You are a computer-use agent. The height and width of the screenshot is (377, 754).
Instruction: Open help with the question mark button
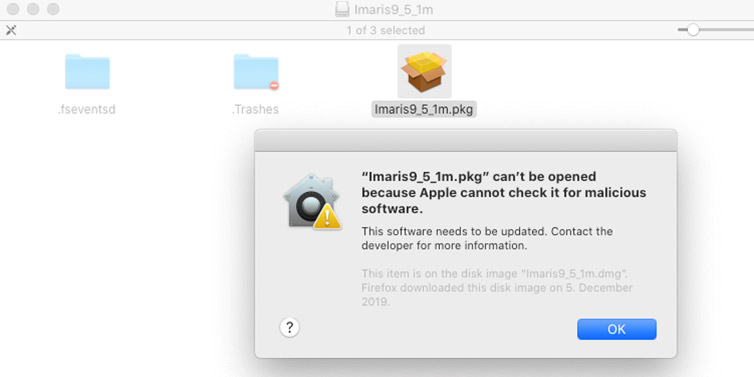point(289,328)
